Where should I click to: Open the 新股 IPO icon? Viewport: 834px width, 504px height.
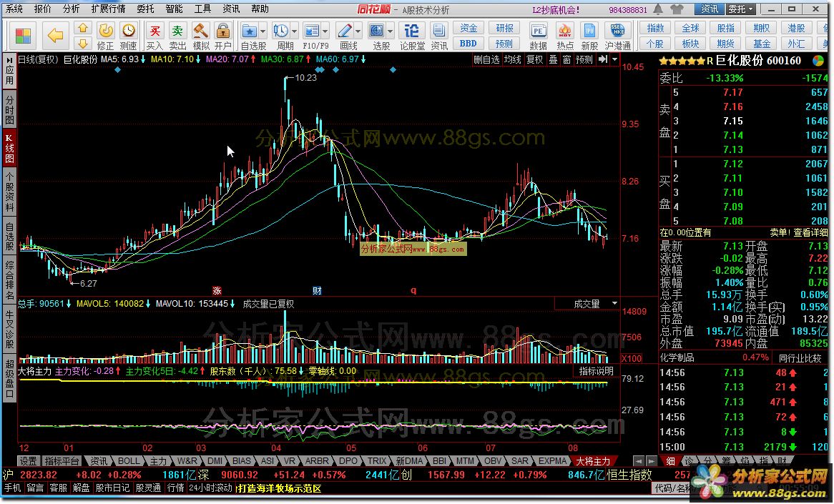pyautogui.click(x=589, y=31)
